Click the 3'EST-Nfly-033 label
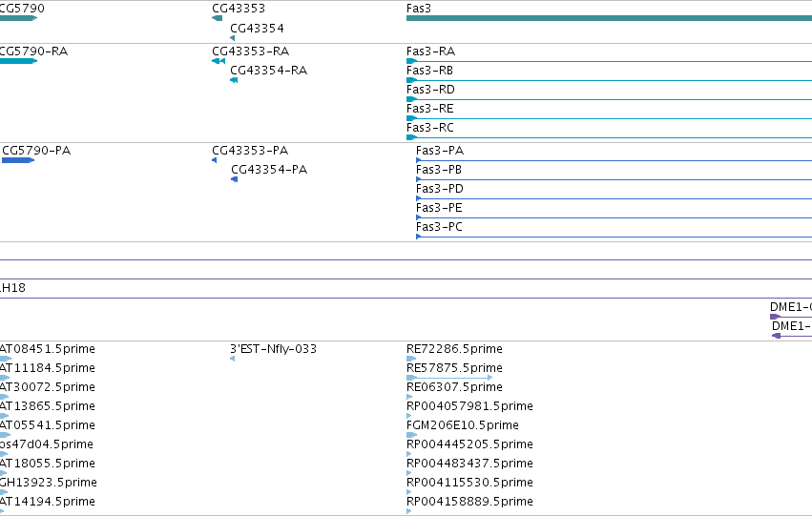 [274, 349]
